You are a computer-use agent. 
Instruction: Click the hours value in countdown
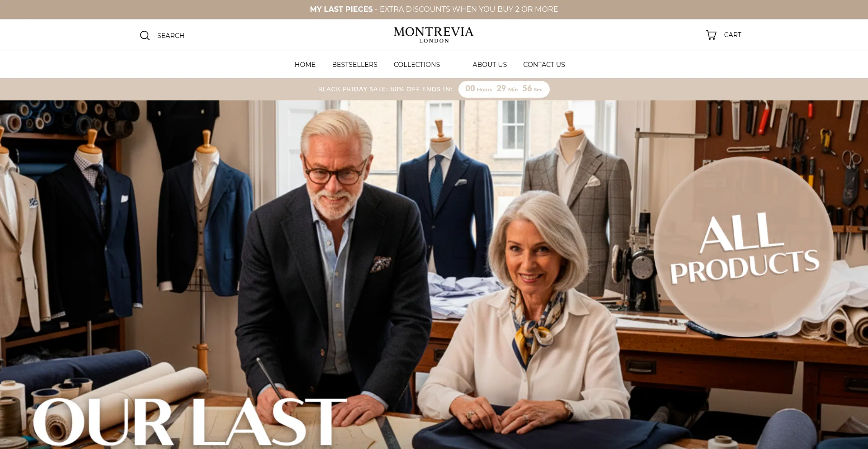[x=470, y=89]
